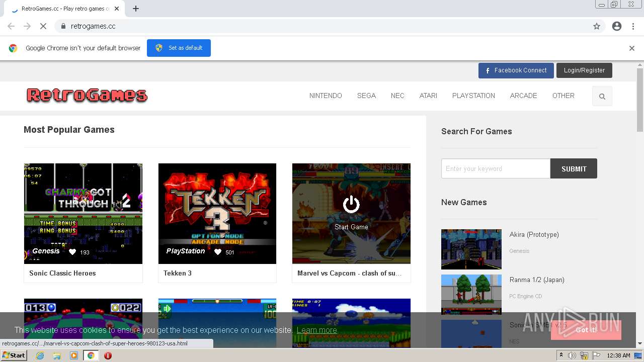
Task: Open the PLAYSTATION menu
Action: tap(473, 96)
